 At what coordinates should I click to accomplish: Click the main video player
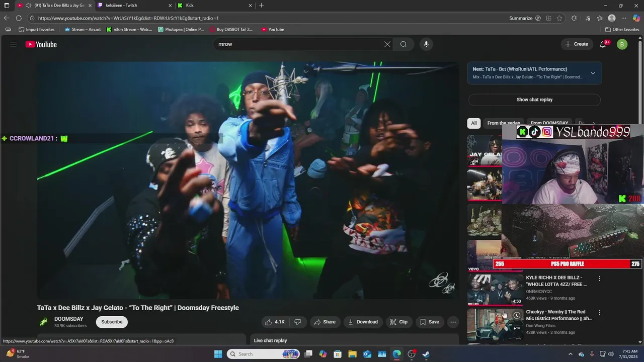coord(248,180)
